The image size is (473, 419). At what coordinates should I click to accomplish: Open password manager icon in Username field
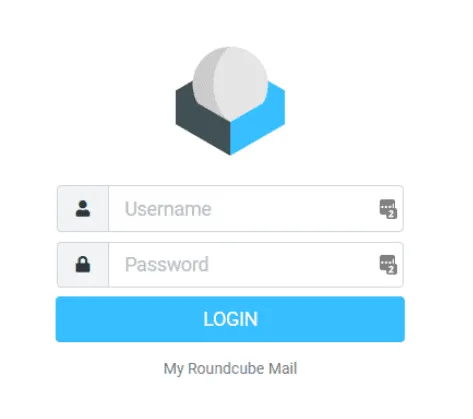click(x=388, y=209)
